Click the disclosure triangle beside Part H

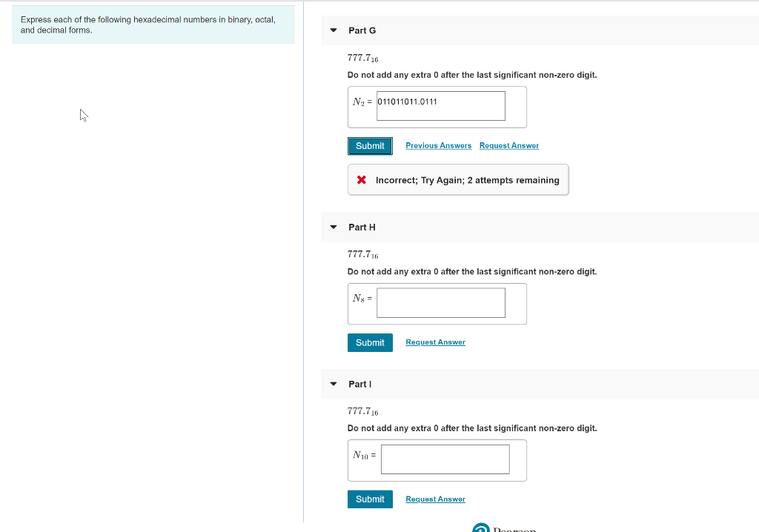(x=333, y=227)
